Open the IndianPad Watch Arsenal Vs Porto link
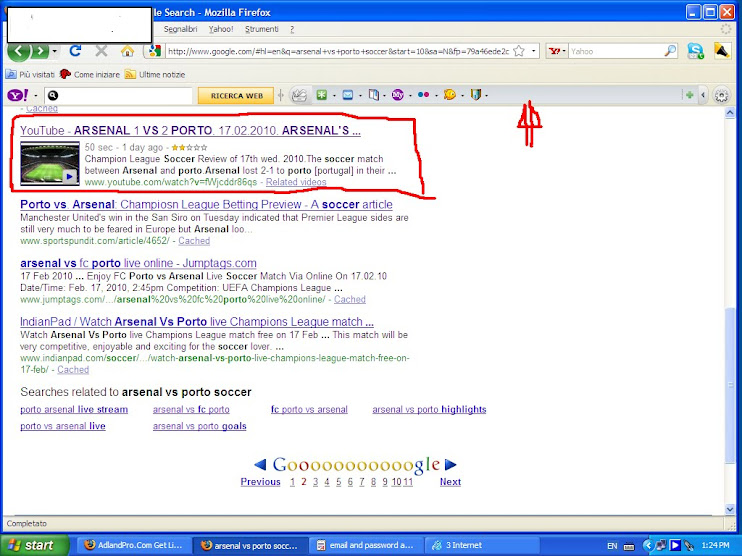 pos(197,322)
